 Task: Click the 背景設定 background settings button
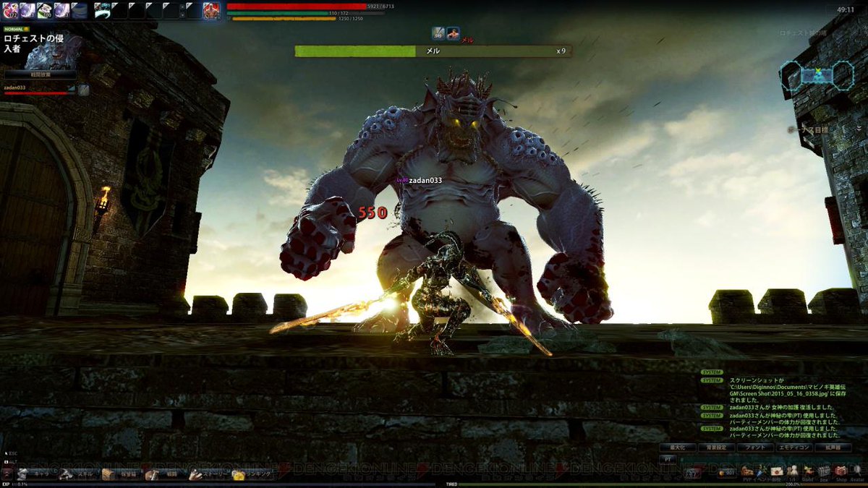[716, 448]
